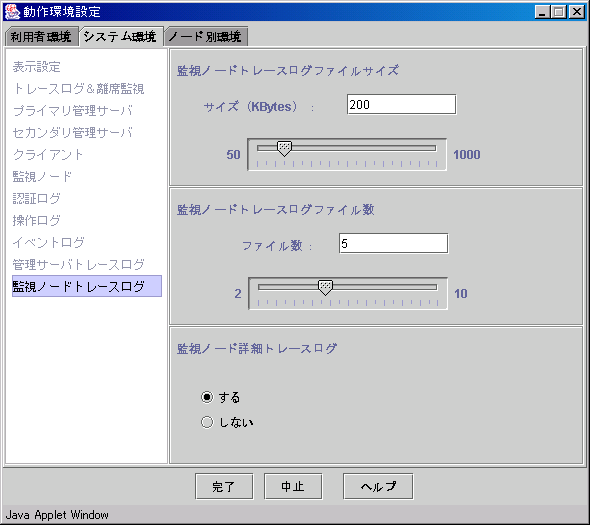Choose 監視ノード in the list

click(x=42, y=176)
